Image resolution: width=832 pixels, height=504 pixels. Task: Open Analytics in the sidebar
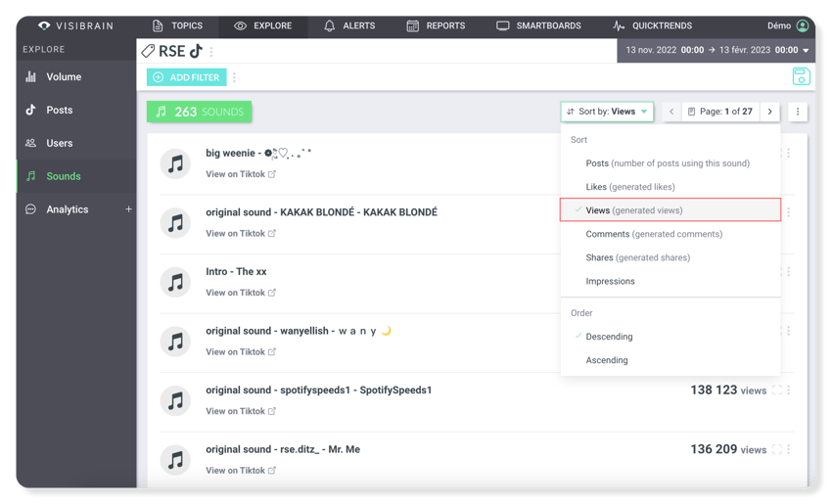67,209
